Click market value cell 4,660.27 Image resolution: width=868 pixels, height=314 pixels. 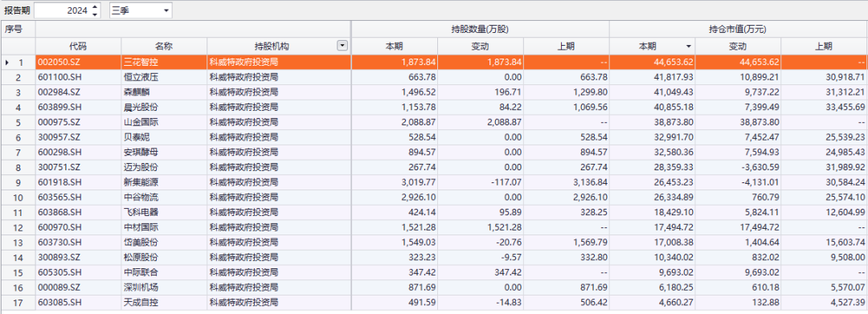tap(652, 303)
